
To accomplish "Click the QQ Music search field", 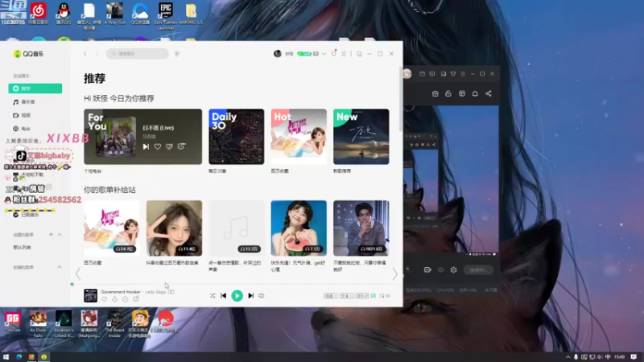I will coord(137,54).
